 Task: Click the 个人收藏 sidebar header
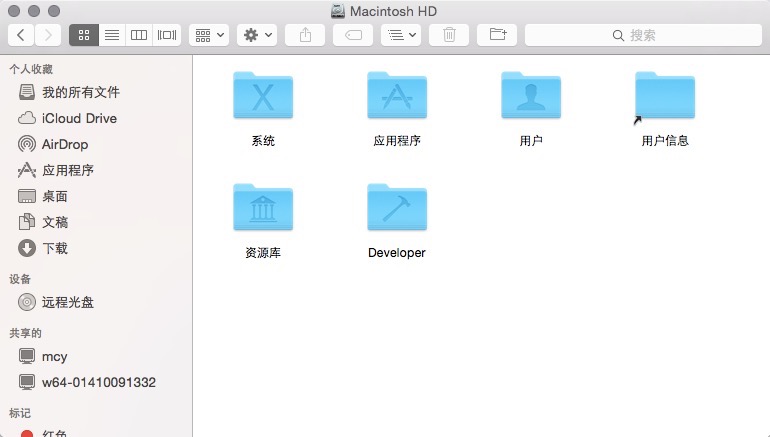click(x=31, y=69)
